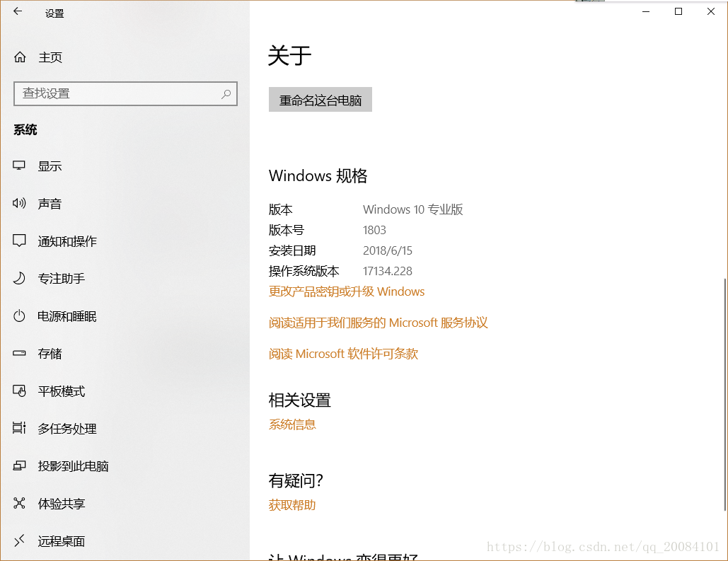Click the power icon for 电源和睡眠

click(19, 316)
